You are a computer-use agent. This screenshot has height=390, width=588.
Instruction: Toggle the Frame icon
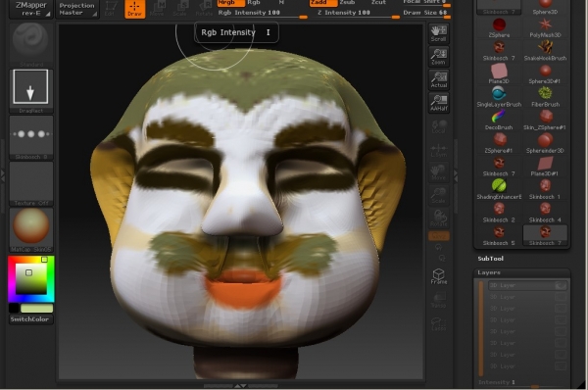438,276
